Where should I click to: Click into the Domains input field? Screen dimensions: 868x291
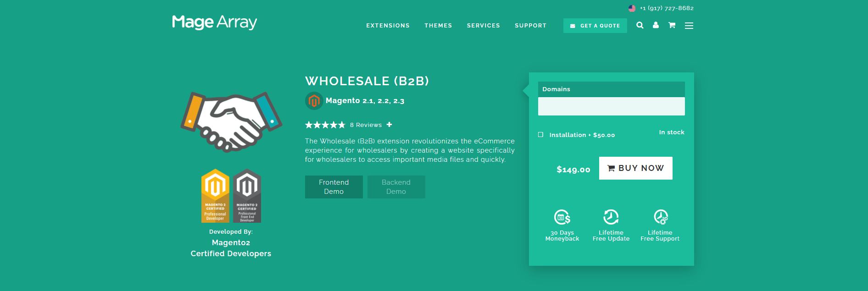point(611,106)
